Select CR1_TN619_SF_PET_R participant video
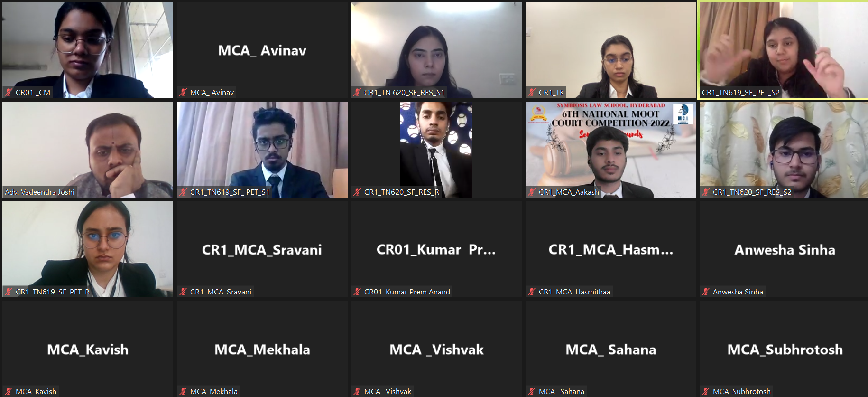The image size is (868, 397). (88, 249)
